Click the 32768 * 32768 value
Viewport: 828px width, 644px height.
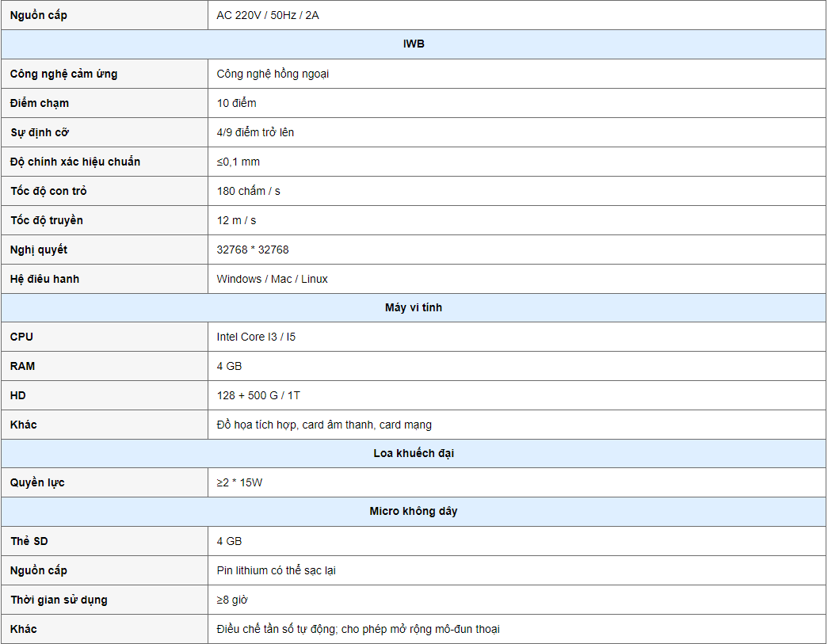click(x=253, y=250)
